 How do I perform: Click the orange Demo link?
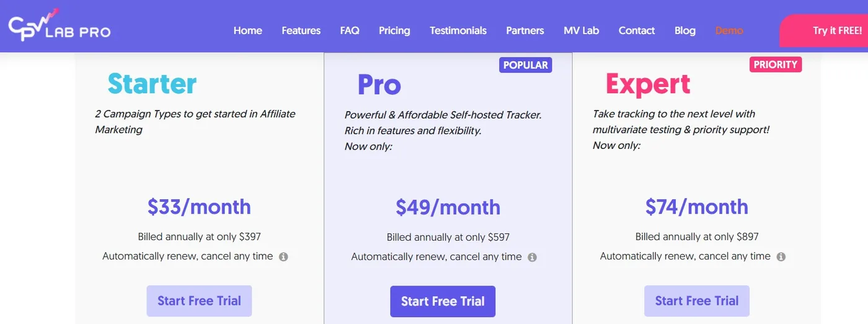point(729,30)
